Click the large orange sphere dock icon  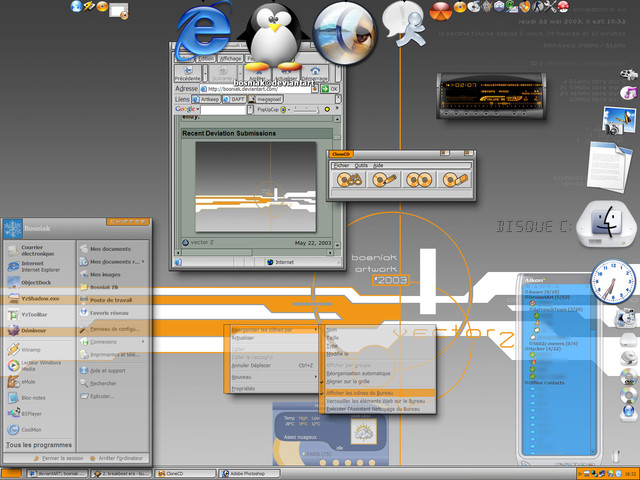point(441,11)
